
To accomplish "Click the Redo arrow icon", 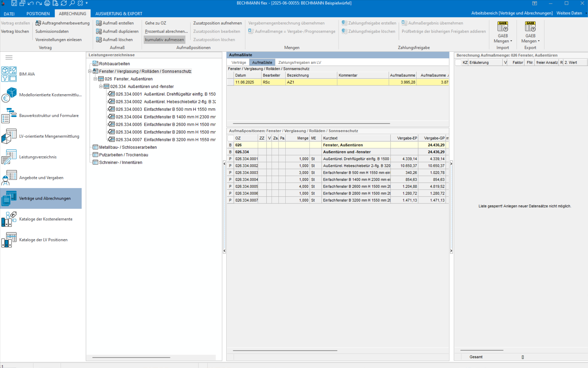I will (39, 3).
